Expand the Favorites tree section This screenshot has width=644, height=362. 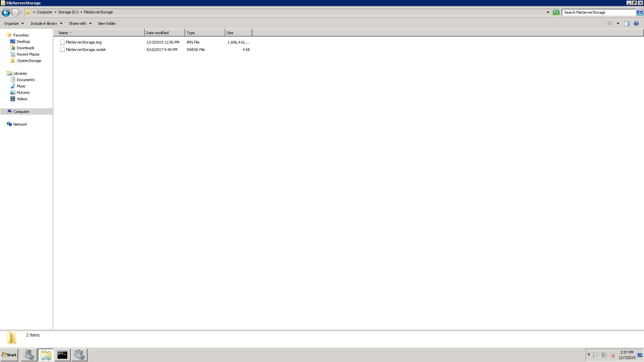pos(3,35)
